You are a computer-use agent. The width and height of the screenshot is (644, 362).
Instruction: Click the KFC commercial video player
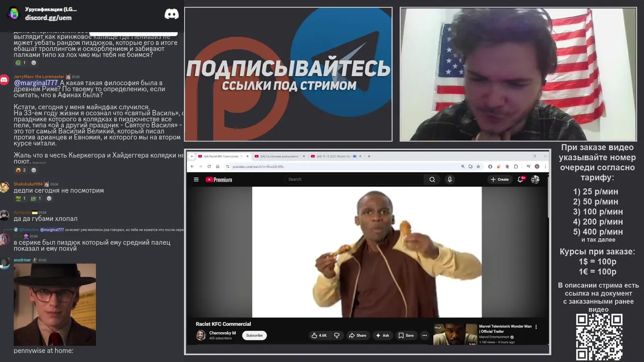coord(367,252)
